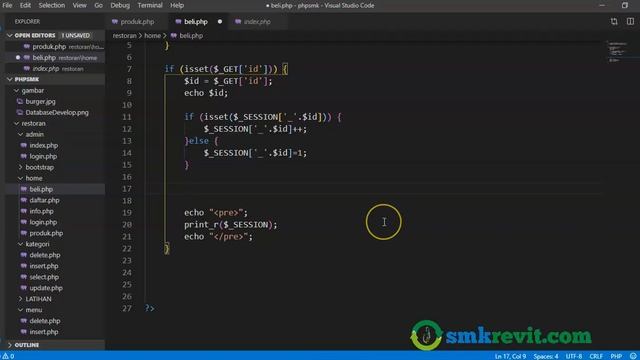Open burger.jpg image file
The height and width of the screenshot is (360, 640).
click(40, 101)
